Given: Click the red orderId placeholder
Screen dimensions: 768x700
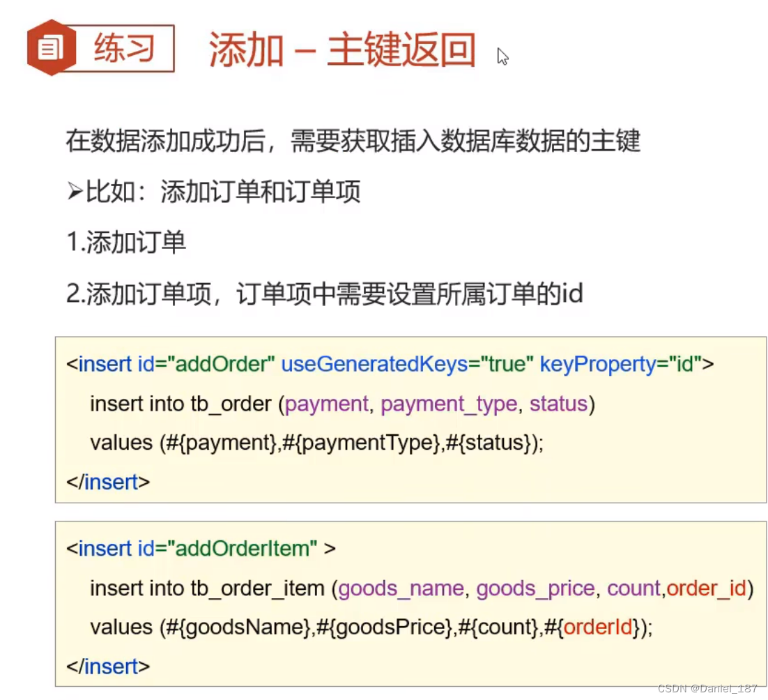Looking at the screenshot, I should [x=598, y=627].
